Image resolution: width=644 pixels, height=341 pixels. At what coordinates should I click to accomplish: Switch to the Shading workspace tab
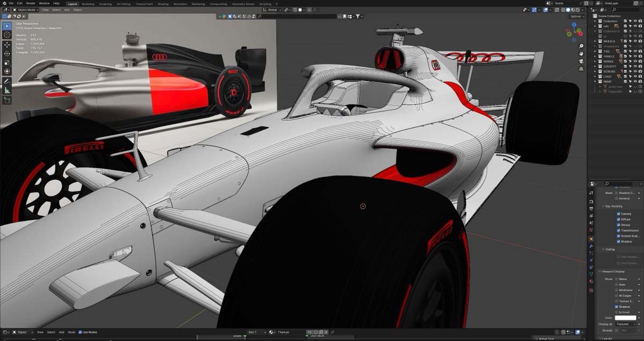tap(163, 4)
